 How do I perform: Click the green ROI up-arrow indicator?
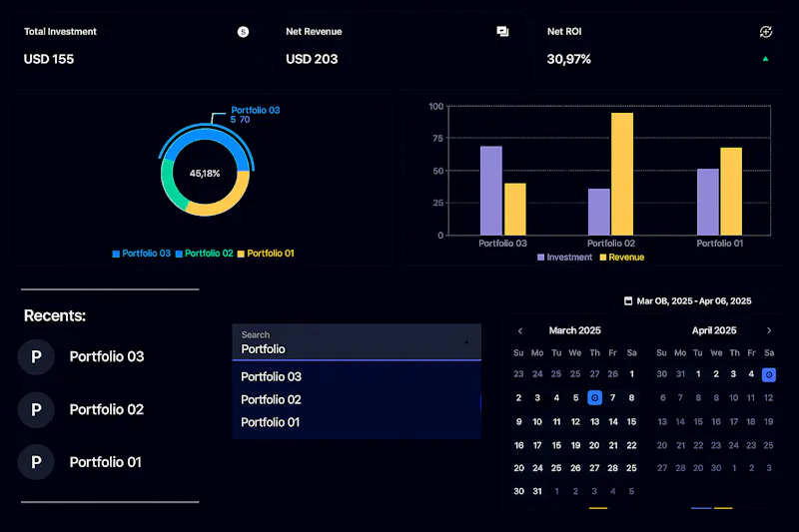coord(765,59)
